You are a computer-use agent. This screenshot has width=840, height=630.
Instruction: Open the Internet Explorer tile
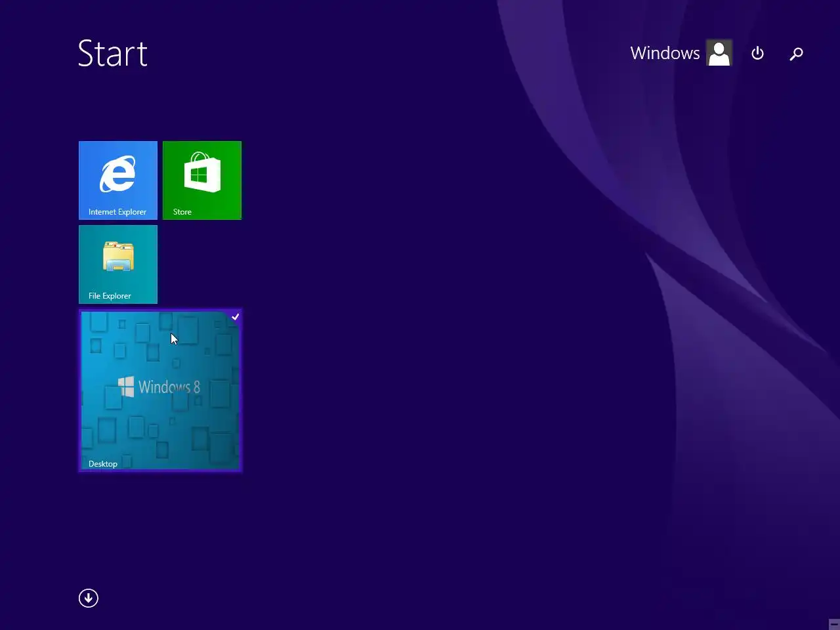tap(118, 180)
